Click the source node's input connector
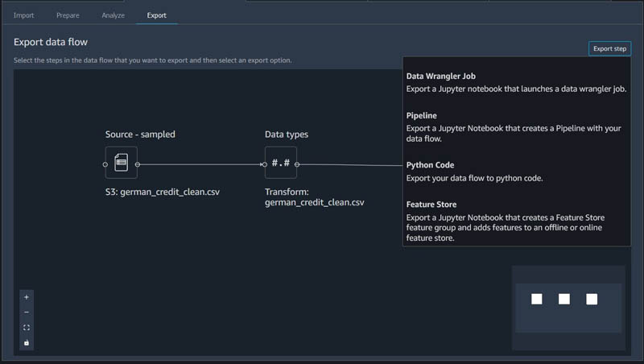The height and width of the screenshot is (364, 644). [x=105, y=164]
